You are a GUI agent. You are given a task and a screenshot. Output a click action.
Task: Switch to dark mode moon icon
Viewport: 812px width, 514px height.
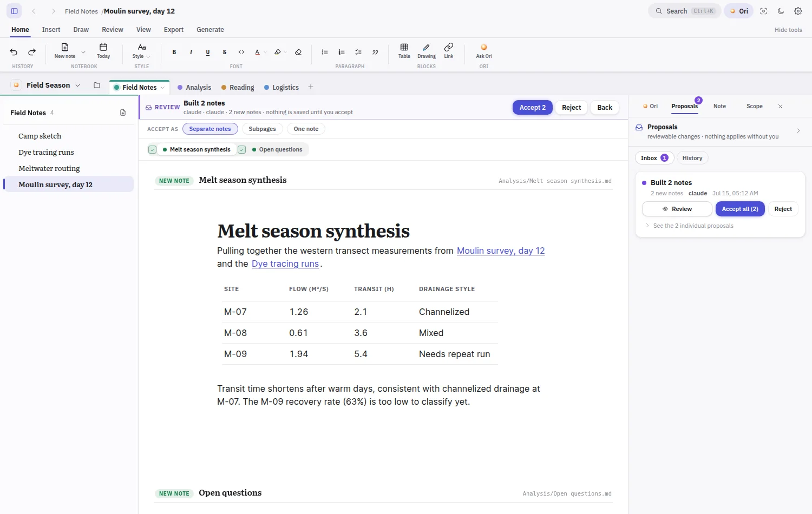click(x=781, y=11)
